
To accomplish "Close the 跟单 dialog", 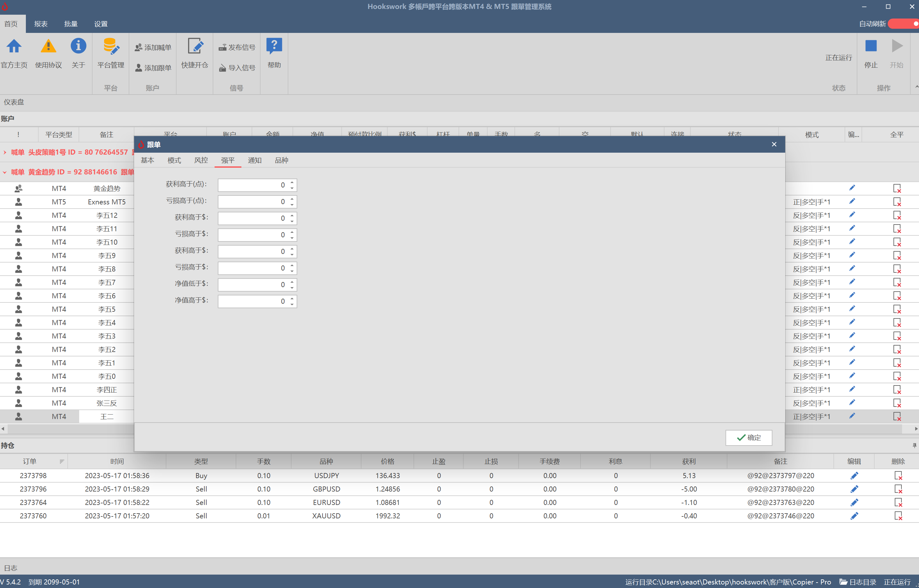I will (774, 144).
